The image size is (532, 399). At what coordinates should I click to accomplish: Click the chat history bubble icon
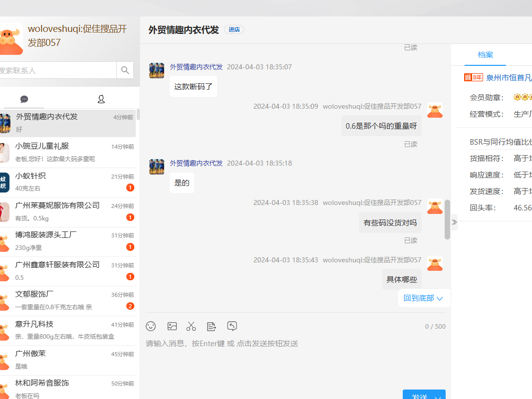[x=232, y=326]
